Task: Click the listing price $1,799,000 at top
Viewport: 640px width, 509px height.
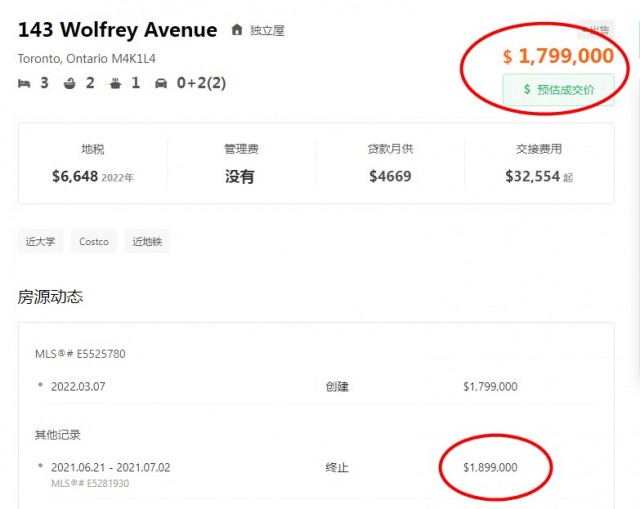Action: (x=558, y=56)
